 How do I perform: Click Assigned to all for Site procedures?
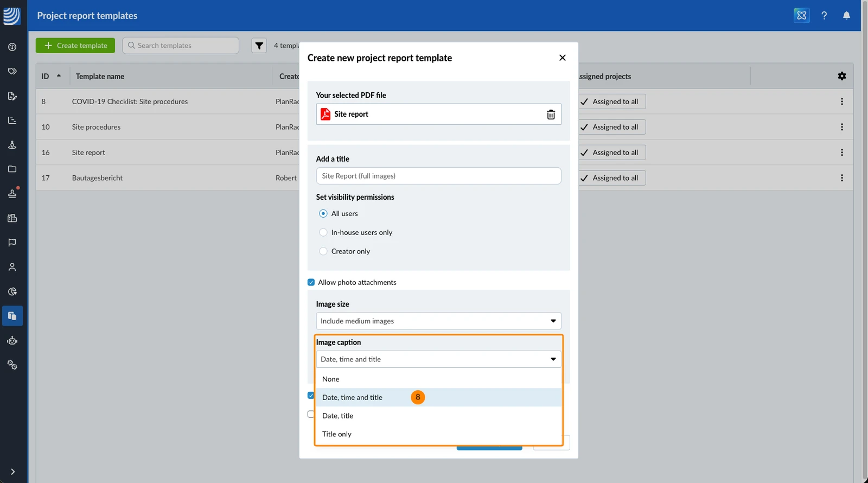[611, 127]
